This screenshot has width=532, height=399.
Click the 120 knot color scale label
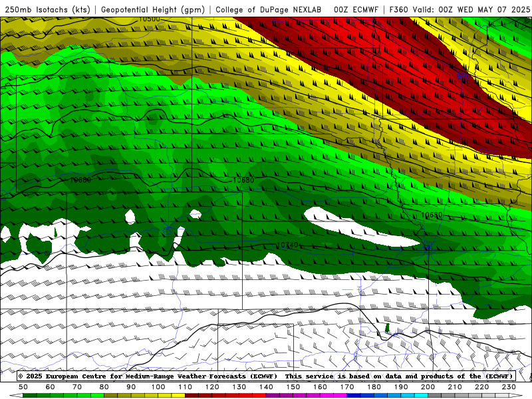coord(212,387)
